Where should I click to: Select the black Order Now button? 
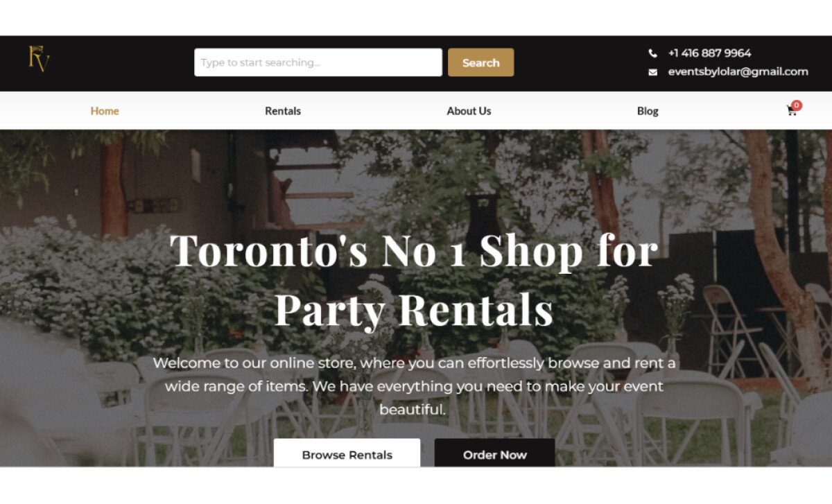pyautogui.click(x=494, y=453)
